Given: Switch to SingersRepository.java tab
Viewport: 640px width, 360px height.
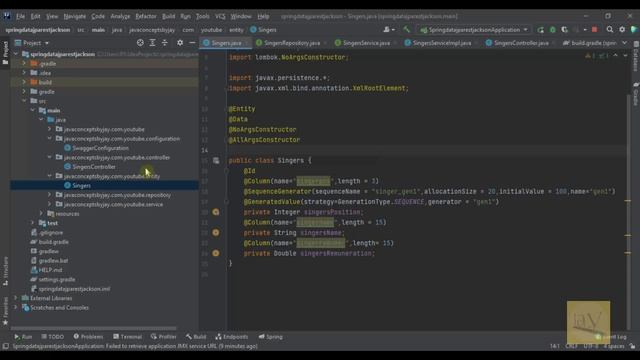Looking at the screenshot, I should pos(291,42).
